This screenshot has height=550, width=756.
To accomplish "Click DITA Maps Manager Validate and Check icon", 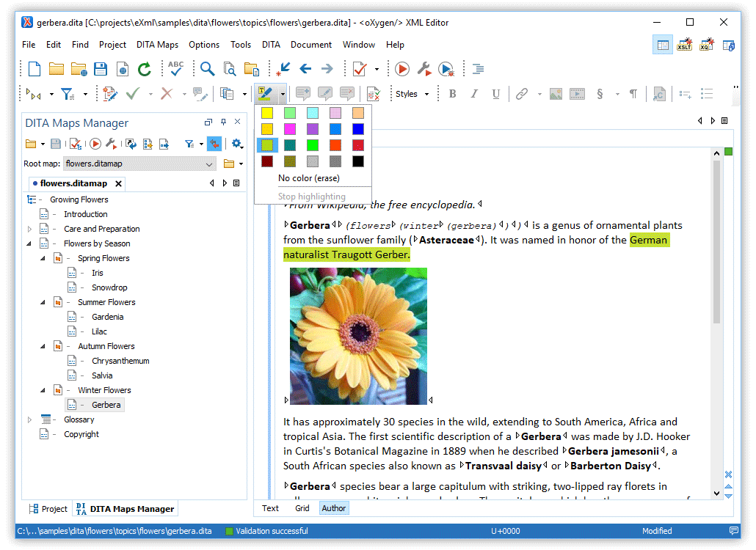I will [x=75, y=144].
